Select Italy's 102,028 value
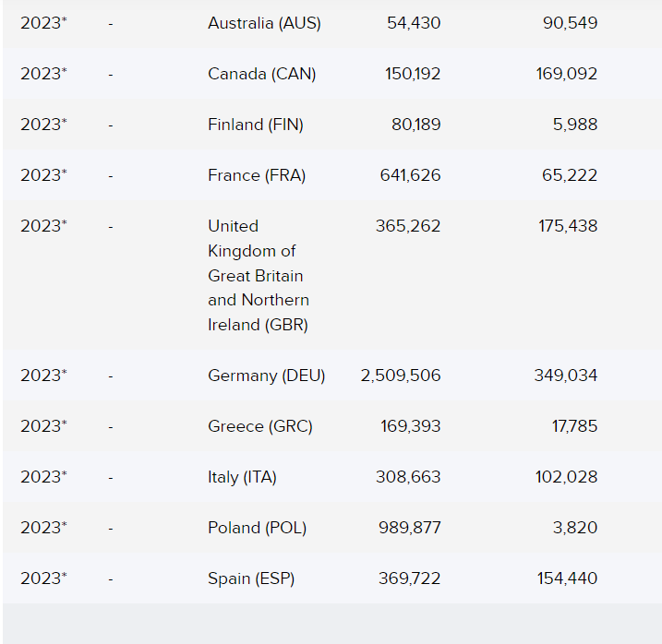Viewport: 662px width, 644px height. [567, 477]
